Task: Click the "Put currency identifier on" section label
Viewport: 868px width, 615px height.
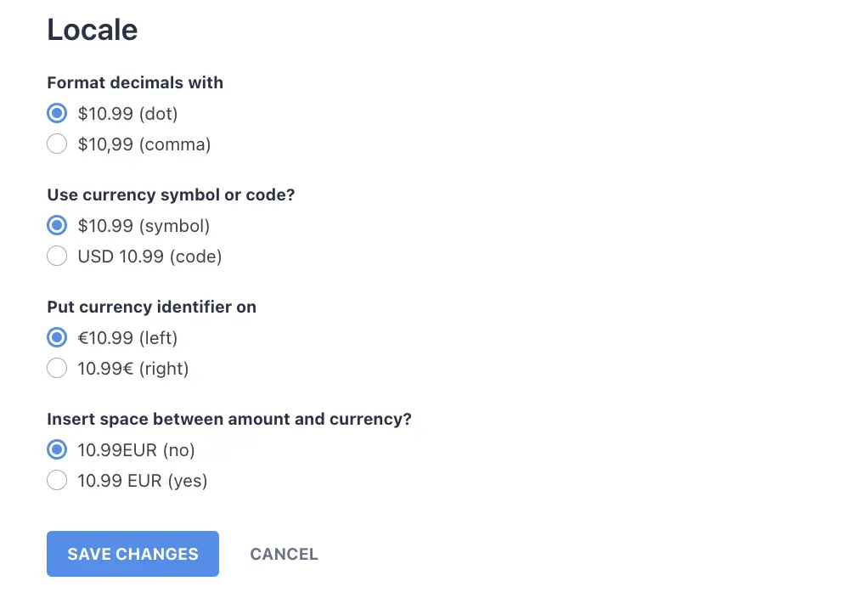Action: pyautogui.click(x=151, y=307)
